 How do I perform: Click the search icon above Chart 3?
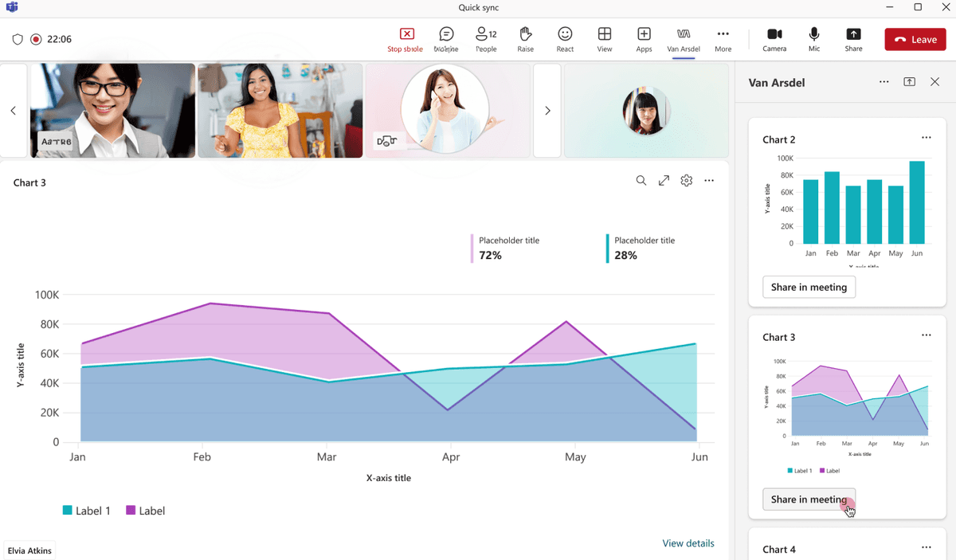point(641,181)
